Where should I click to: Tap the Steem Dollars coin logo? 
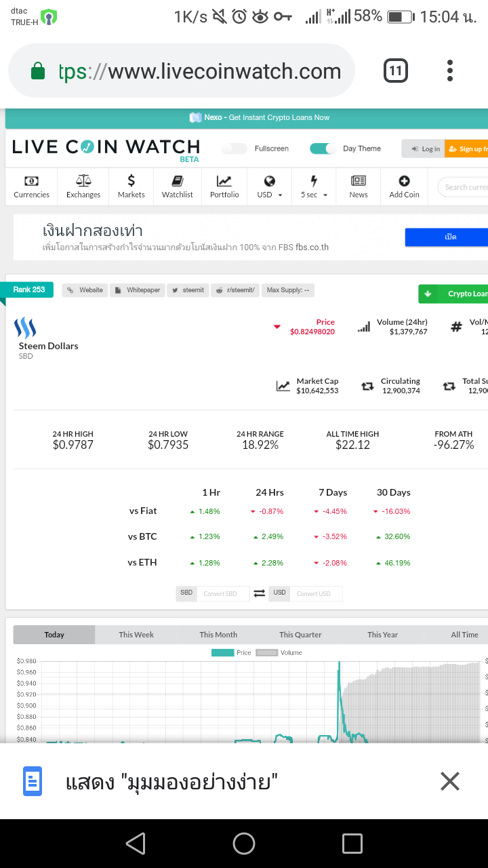[x=25, y=328]
